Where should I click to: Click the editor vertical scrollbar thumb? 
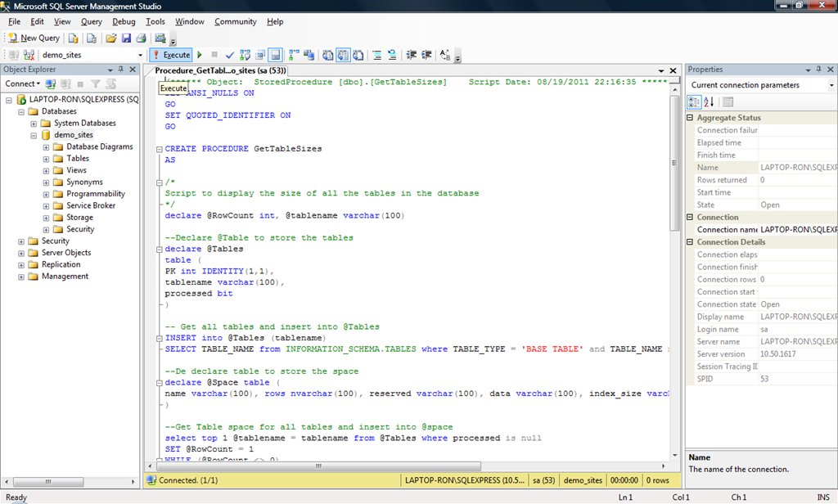[674, 163]
